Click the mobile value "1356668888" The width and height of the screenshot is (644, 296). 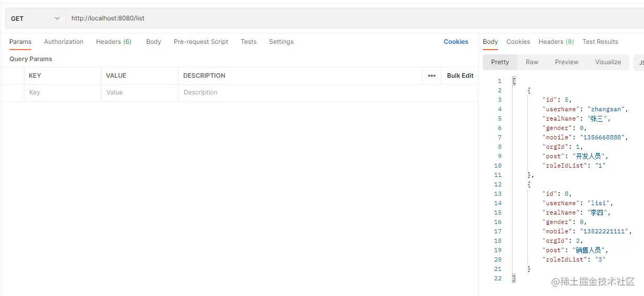coord(602,137)
